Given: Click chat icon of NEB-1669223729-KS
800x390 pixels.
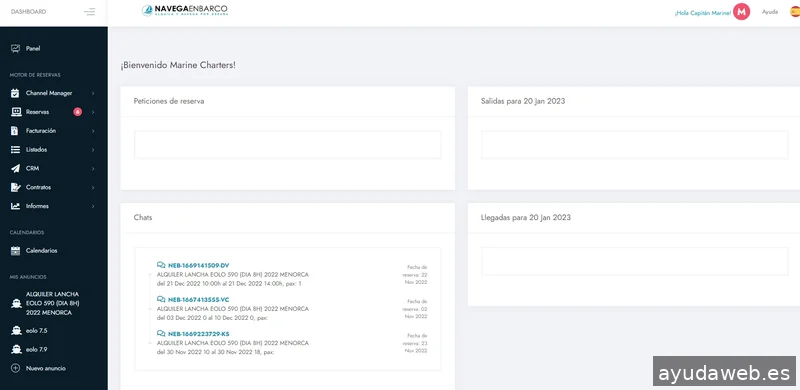Looking at the screenshot, I should [x=161, y=333].
